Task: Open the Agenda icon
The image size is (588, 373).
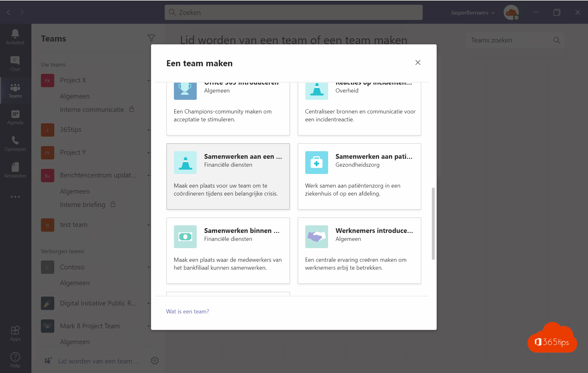Action: (15, 117)
